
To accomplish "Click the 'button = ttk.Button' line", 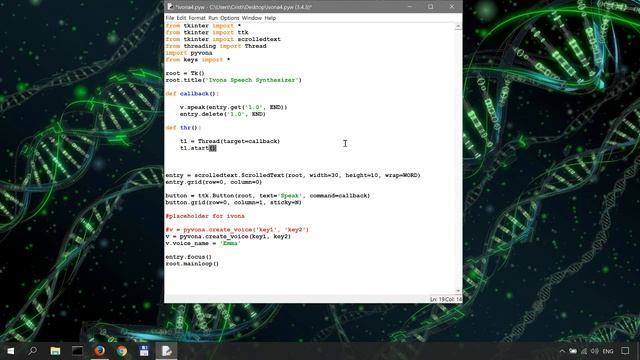I will coord(268,196).
